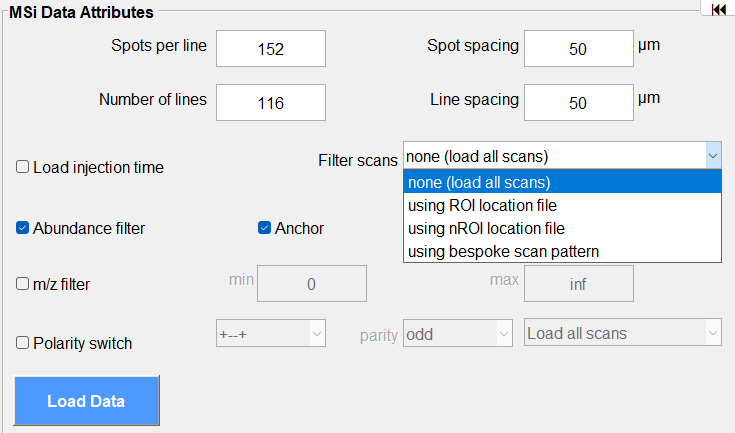Enable the m/z filter checkbox
The width and height of the screenshot is (735, 433).
click(x=22, y=284)
